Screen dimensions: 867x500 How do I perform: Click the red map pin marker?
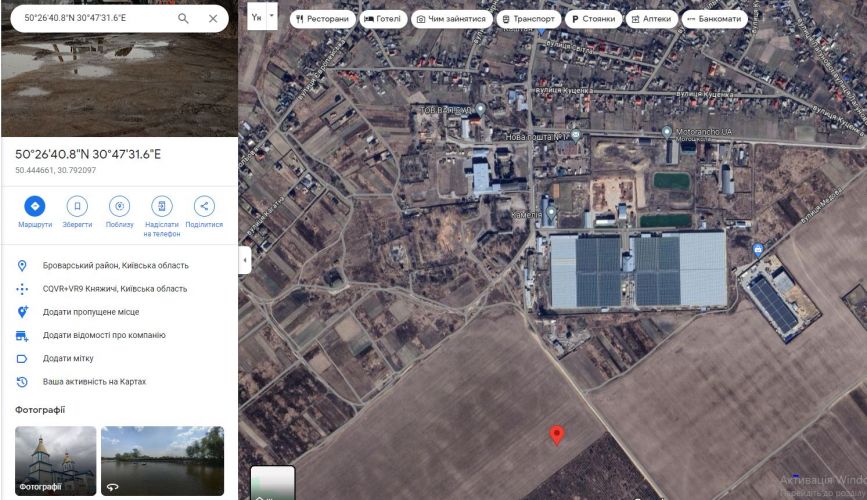point(557,435)
